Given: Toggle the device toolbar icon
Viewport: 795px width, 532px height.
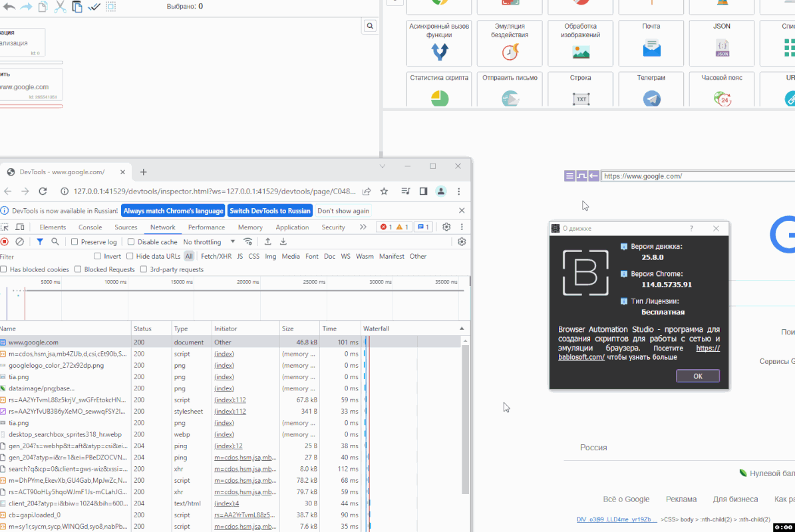Looking at the screenshot, I should pyautogui.click(x=20, y=227).
